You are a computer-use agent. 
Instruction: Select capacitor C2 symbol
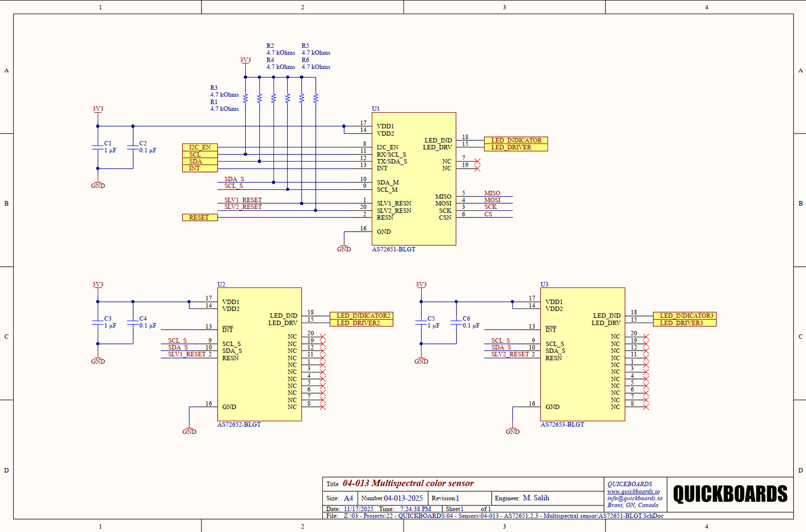point(133,147)
